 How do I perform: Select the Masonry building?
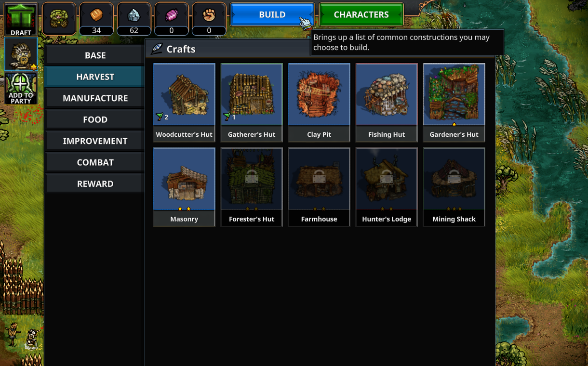184,187
